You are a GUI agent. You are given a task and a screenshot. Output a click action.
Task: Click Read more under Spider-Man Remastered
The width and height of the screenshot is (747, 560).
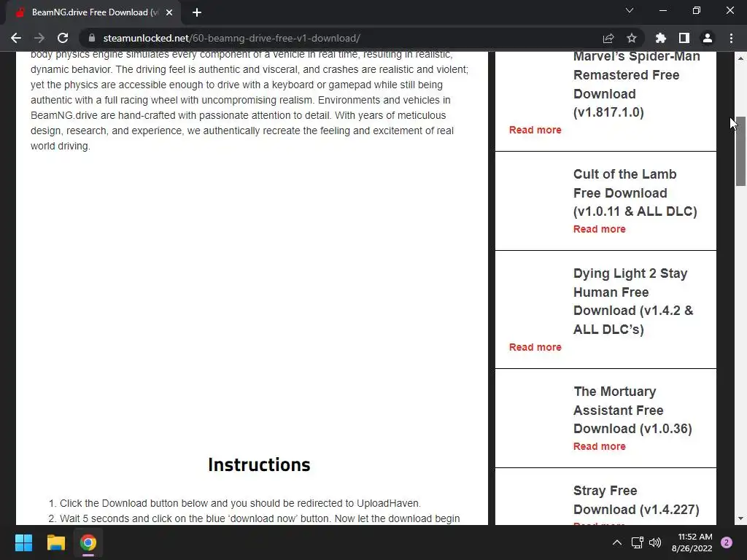point(535,130)
